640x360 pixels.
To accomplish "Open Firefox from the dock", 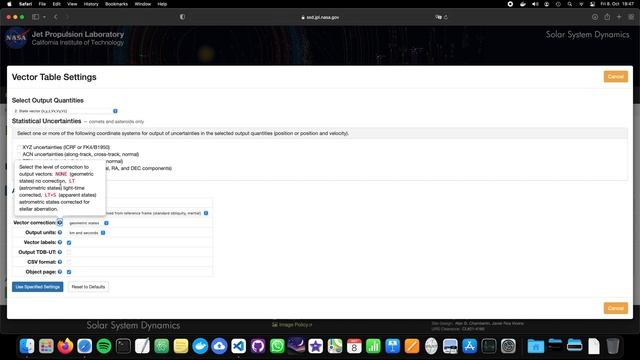I will point(65,346).
